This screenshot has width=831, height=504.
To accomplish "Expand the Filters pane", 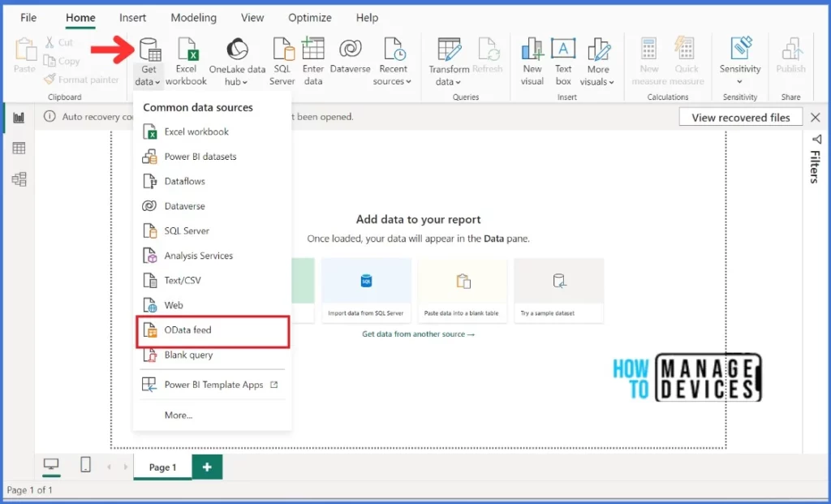I will [x=816, y=159].
